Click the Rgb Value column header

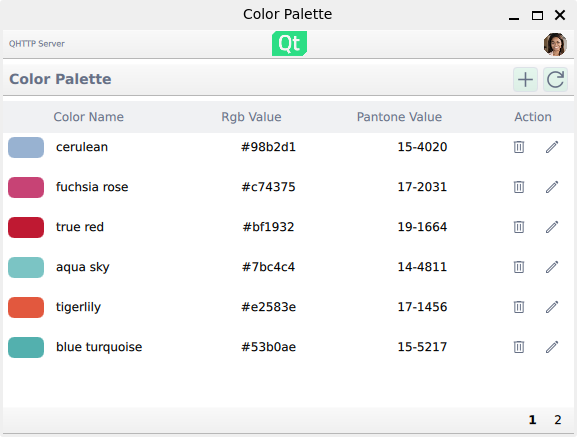251,117
